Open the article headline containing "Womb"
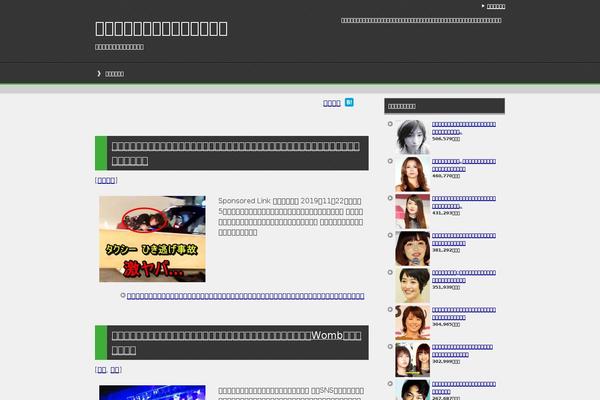The height and width of the screenshot is (400, 600). [x=236, y=343]
